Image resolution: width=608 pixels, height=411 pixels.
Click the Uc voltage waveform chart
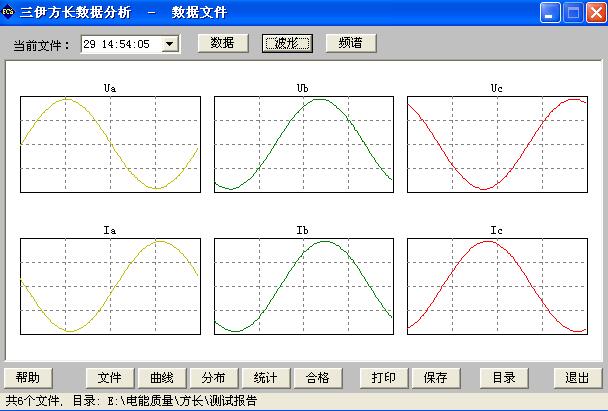(497, 144)
